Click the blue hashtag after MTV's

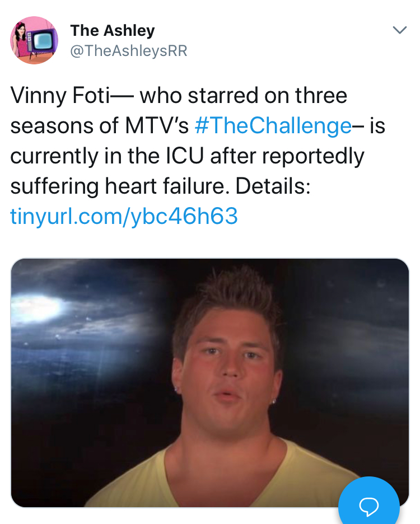[x=273, y=126]
